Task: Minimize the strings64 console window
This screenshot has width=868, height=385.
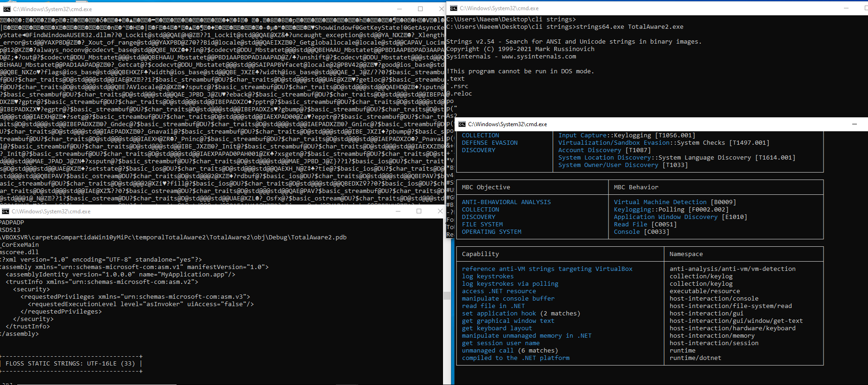Action: (x=847, y=8)
